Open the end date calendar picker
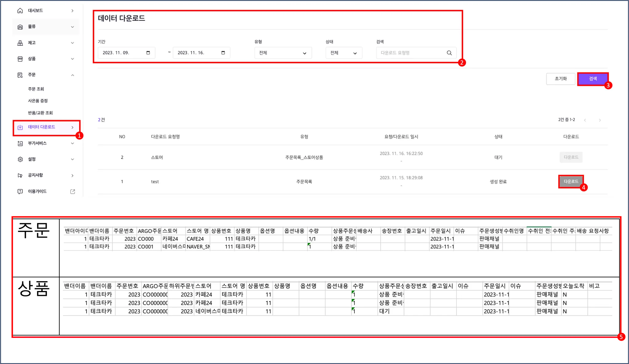 point(223,53)
